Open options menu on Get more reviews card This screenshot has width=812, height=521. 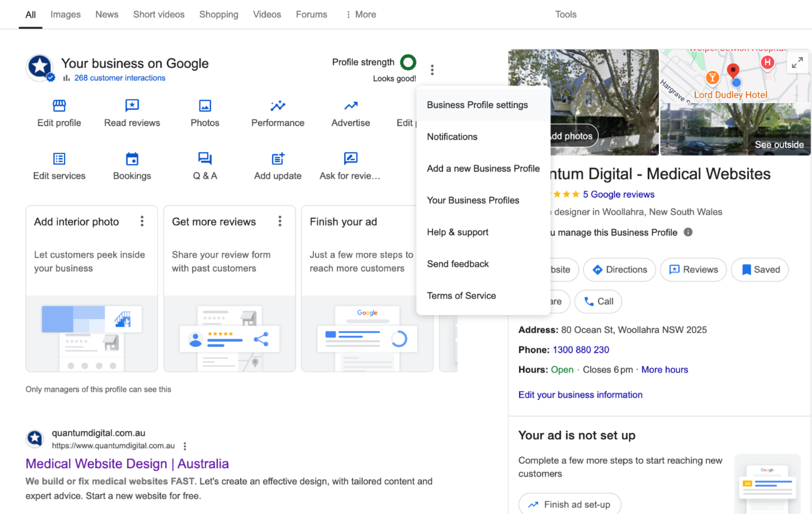tap(280, 221)
